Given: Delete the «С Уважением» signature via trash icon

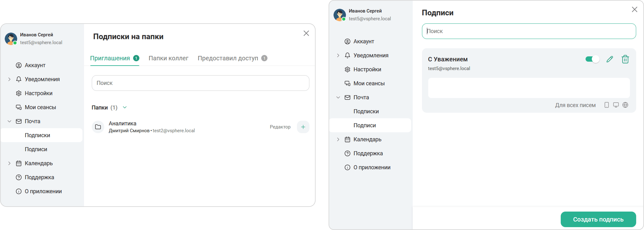Looking at the screenshot, I should click(625, 59).
